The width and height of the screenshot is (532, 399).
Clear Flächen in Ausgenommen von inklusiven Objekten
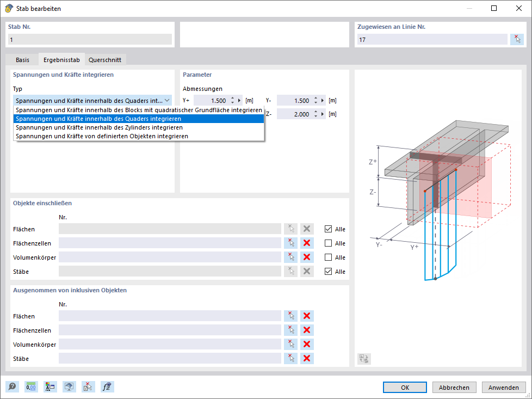coord(307,316)
